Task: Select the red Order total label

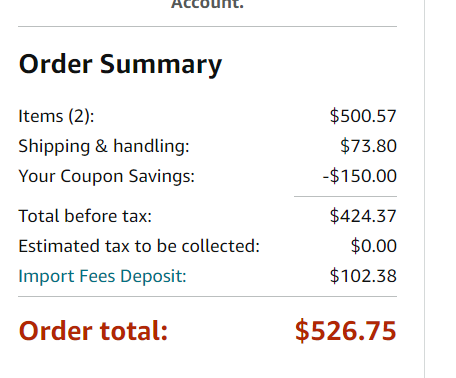Action: coord(93,331)
